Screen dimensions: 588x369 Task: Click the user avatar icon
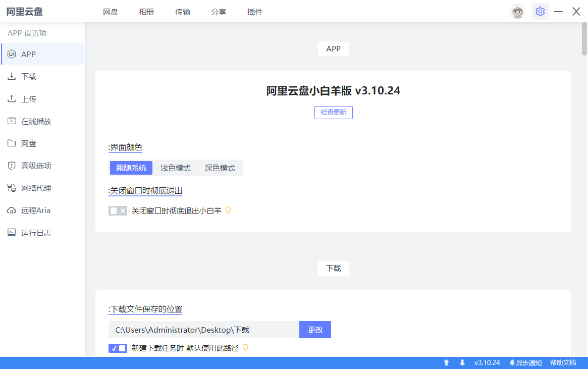pyautogui.click(x=517, y=12)
